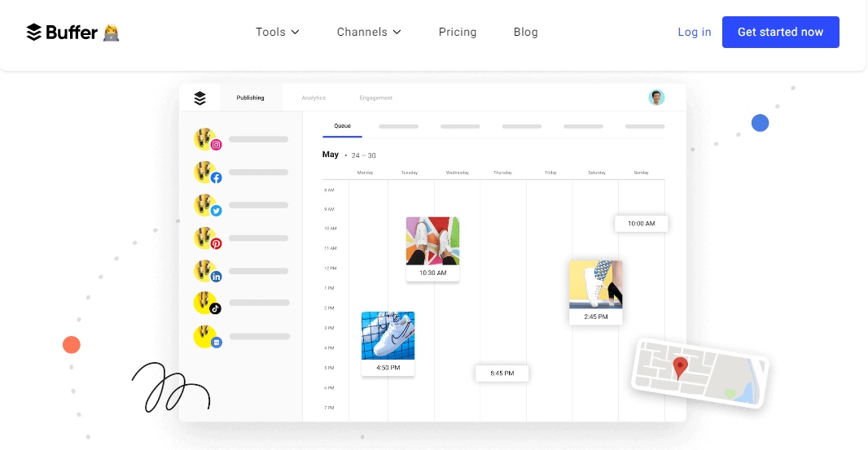Open the Blog link
This screenshot has width=868, height=450.
(525, 32)
